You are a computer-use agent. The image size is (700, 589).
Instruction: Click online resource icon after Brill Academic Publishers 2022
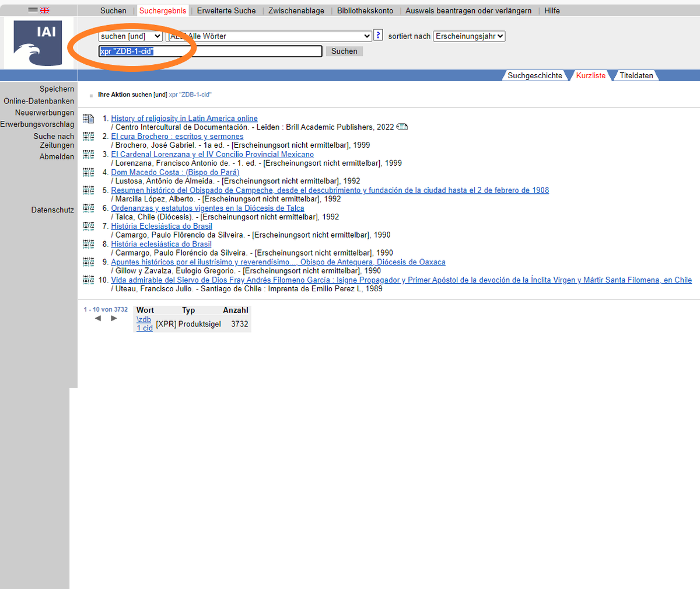[402, 127]
